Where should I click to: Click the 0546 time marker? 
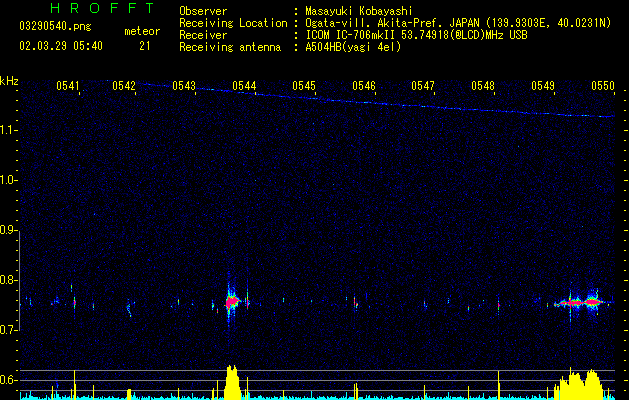point(364,86)
